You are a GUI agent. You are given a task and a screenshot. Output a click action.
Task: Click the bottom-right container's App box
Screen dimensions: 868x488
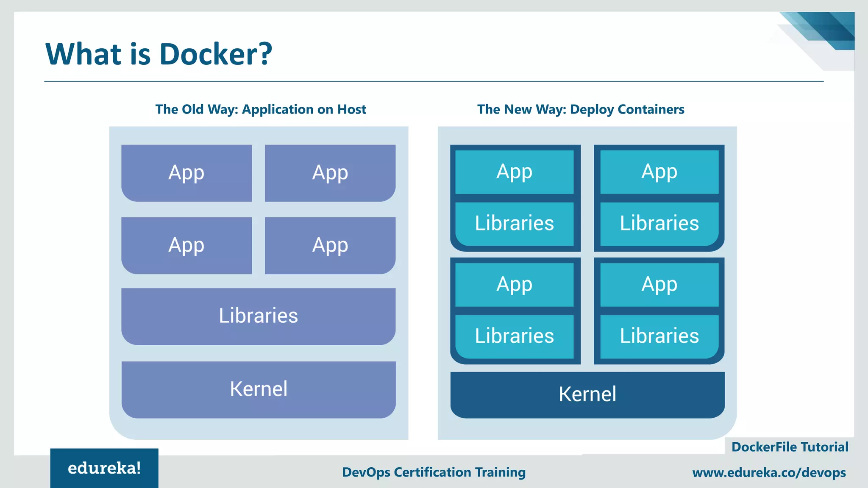pyautogui.click(x=659, y=285)
